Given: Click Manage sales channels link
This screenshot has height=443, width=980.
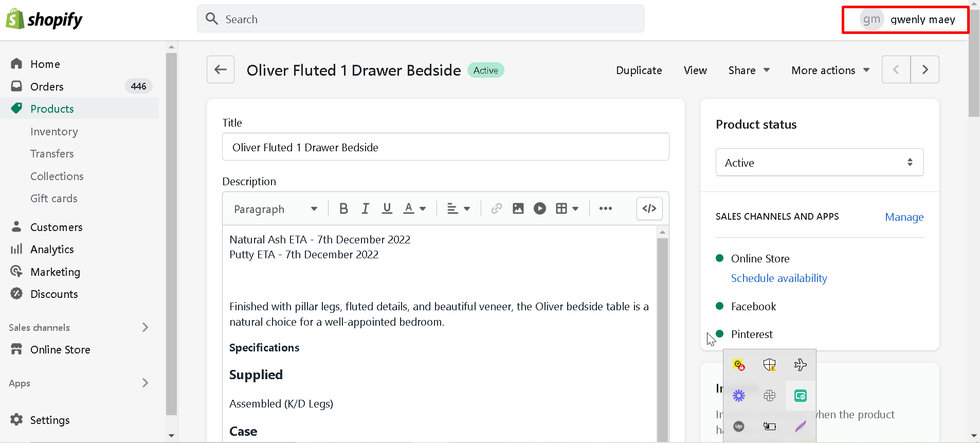Looking at the screenshot, I should pos(904,217).
